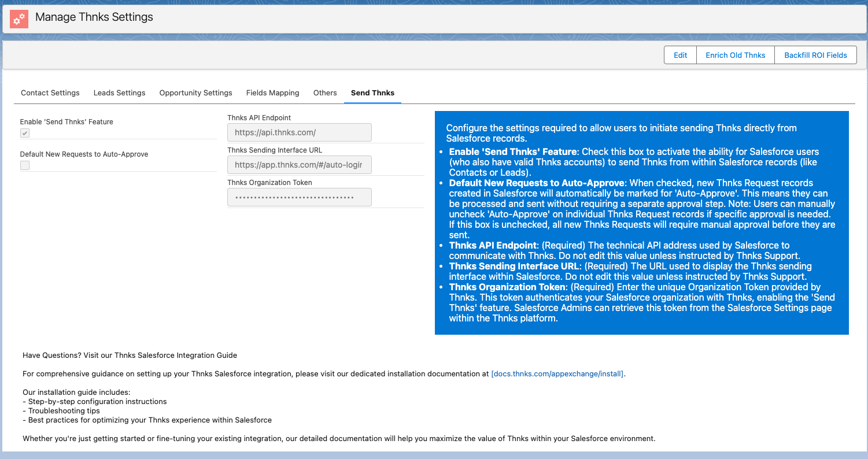Select the Send Thnks tab
This screenshot has width=868, height=459.
373,92
